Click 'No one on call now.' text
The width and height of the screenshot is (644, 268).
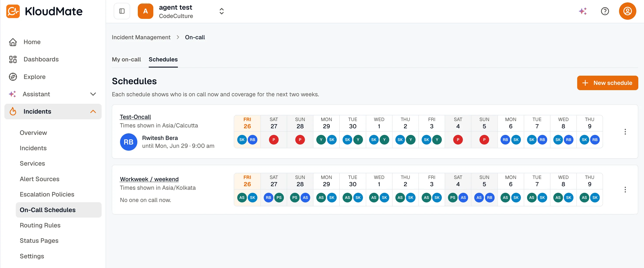pos(145,200)
